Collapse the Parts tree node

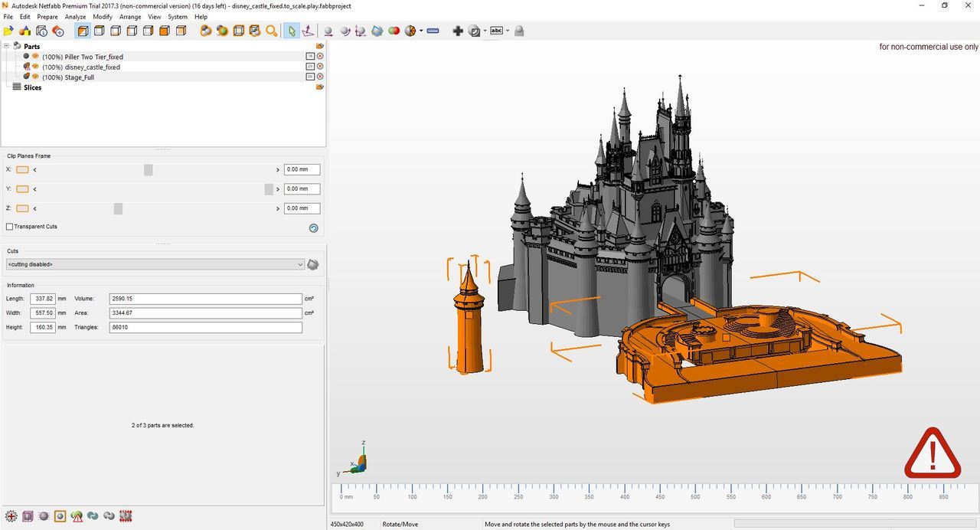6,46
